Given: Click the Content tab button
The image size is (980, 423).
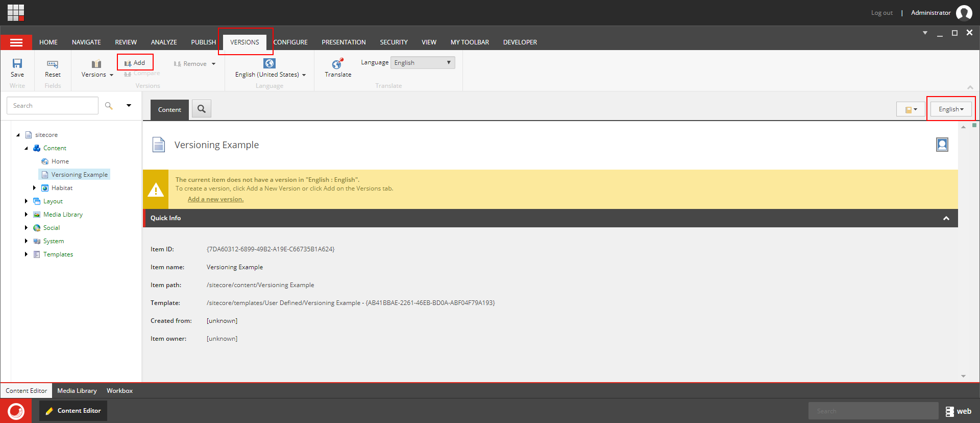Looking at the screenshot, I should point(169,110).
